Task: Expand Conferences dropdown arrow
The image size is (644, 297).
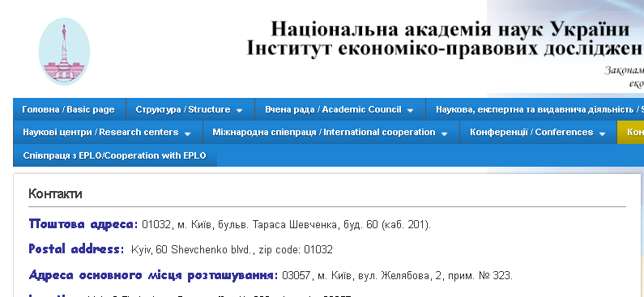Action: pyautogui.click(x=602, y=134)
